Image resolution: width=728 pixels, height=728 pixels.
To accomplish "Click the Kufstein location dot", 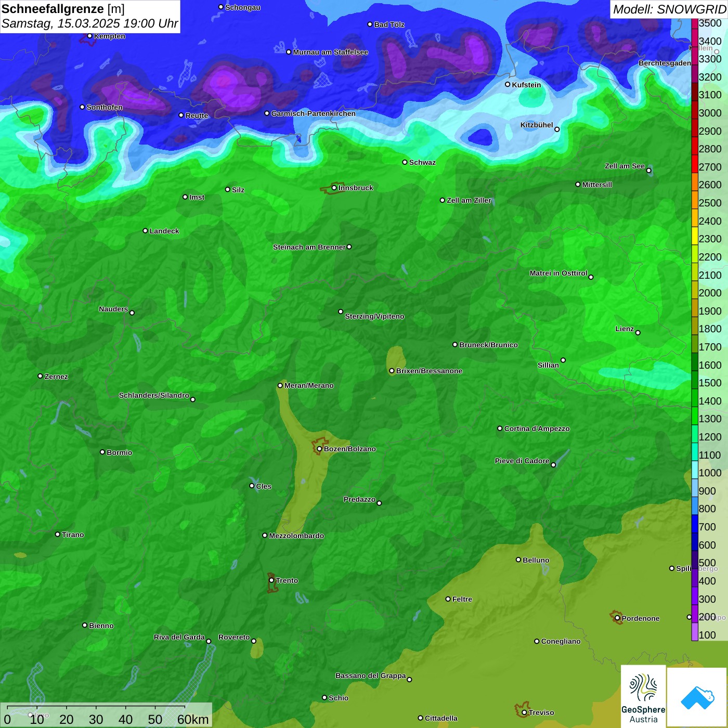I will (508, 84).
